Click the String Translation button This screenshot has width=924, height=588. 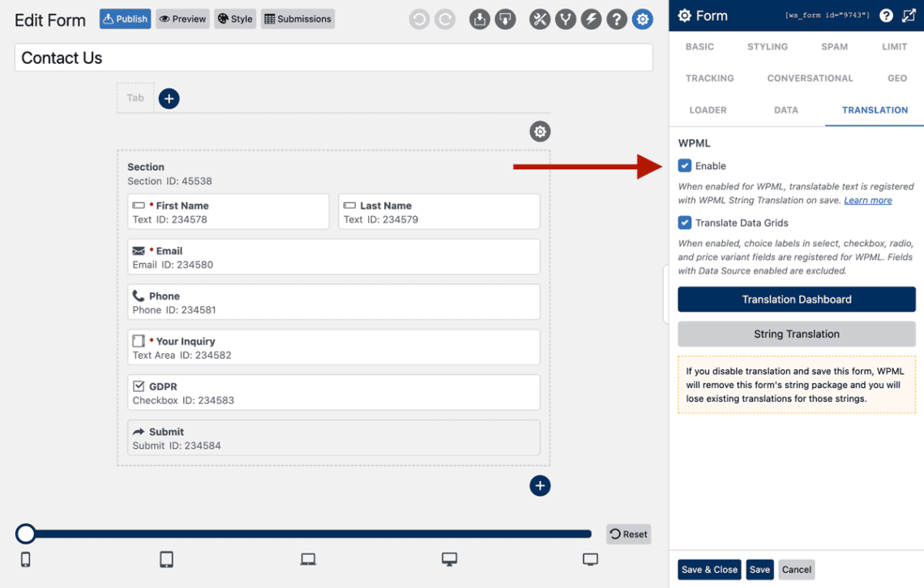(797, 334)
